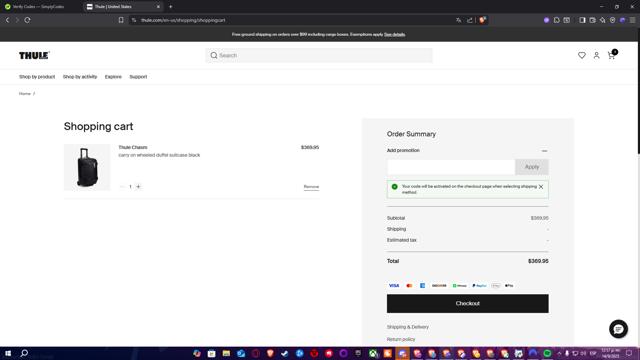Click the browser back arrow

point(7,20)
